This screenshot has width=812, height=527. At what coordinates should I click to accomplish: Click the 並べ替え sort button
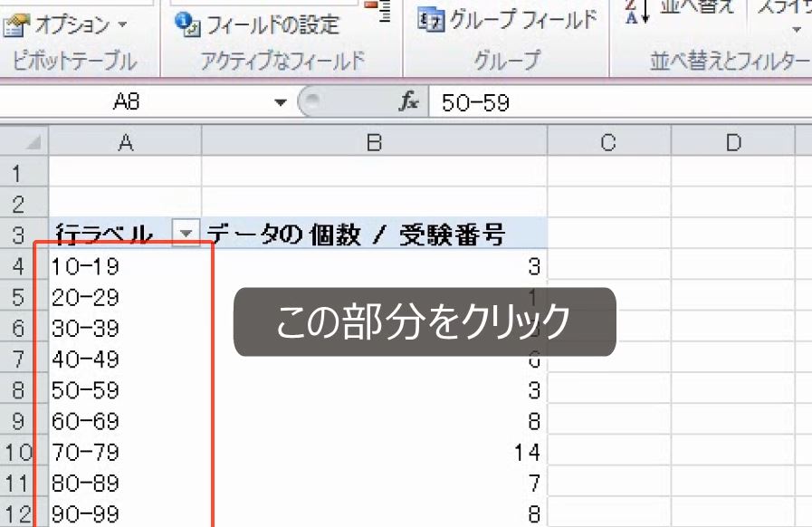(x=697, y=7)
